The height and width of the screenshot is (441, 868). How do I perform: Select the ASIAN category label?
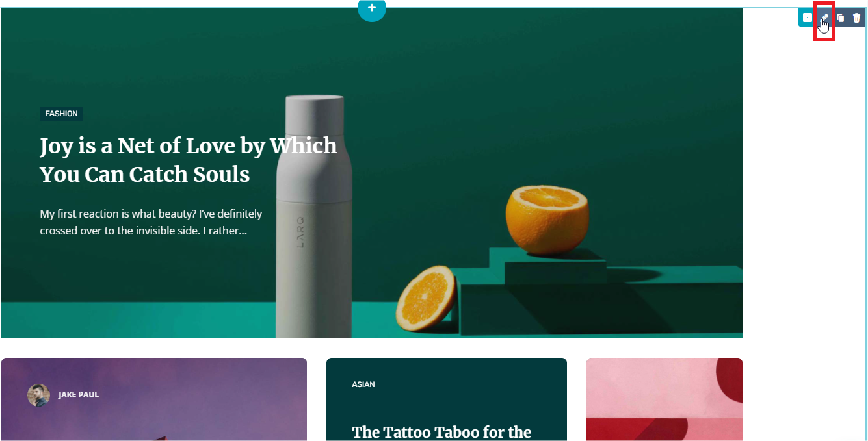363,384
